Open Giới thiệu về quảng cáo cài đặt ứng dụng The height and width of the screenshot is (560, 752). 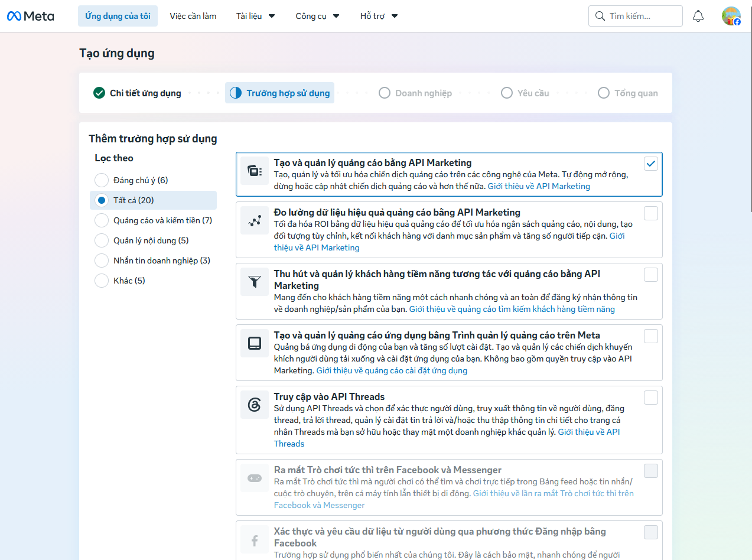(392, 370)
